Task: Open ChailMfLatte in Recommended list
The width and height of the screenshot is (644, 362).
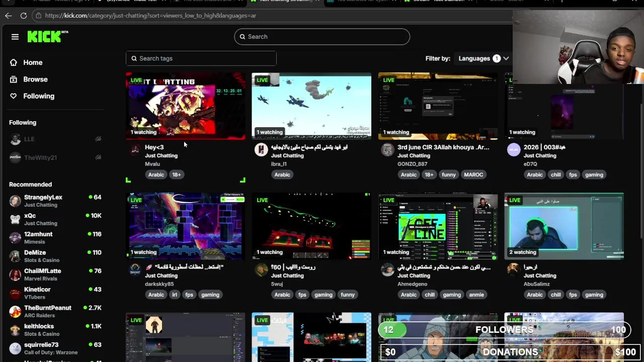Action: (55, 275)
